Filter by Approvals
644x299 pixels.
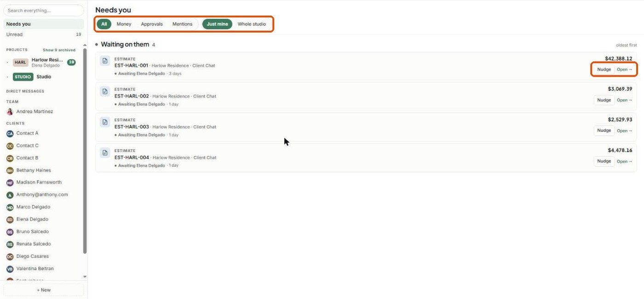152,24
